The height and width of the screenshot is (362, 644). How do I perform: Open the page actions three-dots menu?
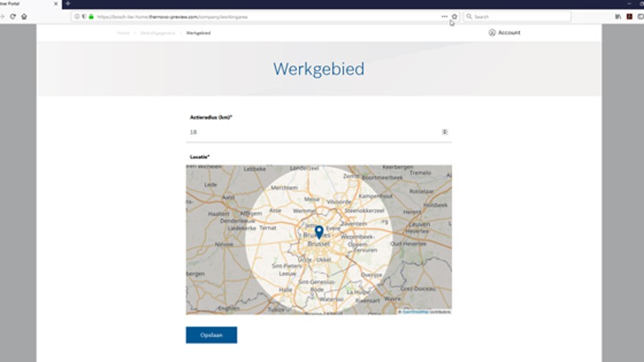pyautogui.click(x=444, y=17)
